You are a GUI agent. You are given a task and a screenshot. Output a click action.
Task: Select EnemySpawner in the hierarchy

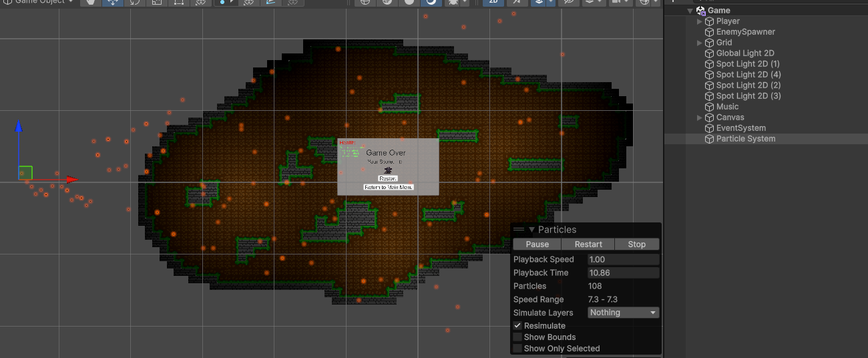click(x=745, y=32)
